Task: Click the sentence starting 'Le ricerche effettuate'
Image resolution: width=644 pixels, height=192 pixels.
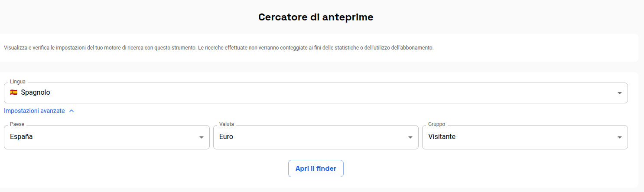Action: 316,47
